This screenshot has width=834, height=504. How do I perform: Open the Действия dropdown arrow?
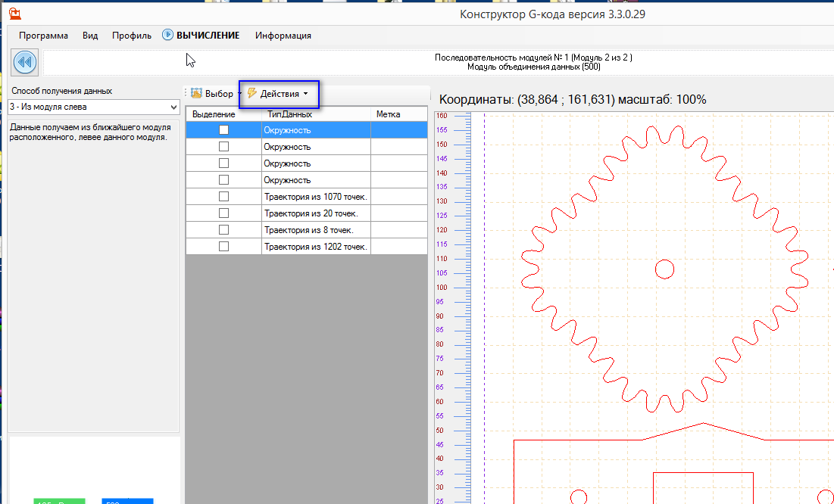click(305, 94)
